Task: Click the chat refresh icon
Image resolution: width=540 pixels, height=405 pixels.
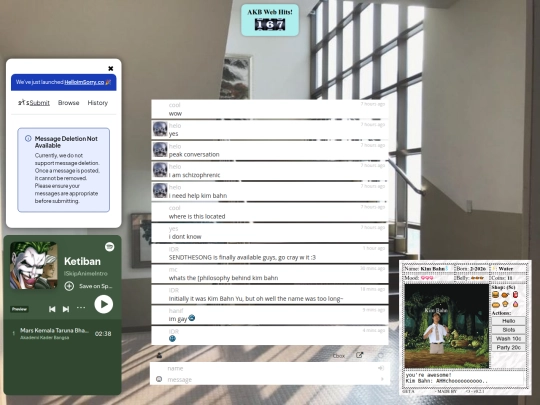Action: point(381,355)
